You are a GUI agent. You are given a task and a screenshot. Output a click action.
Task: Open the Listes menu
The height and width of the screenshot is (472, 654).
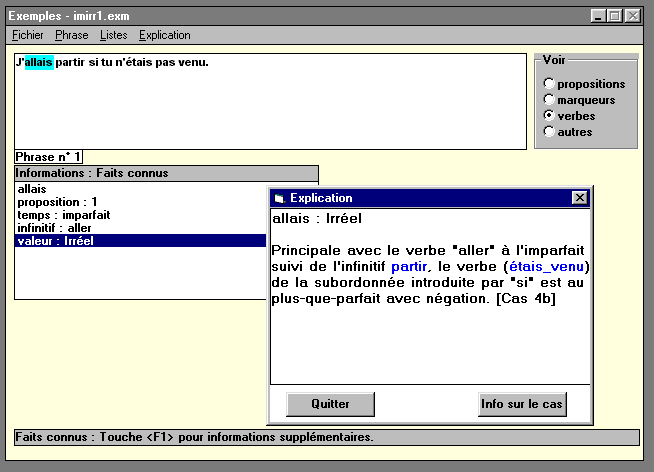(113, 35)
